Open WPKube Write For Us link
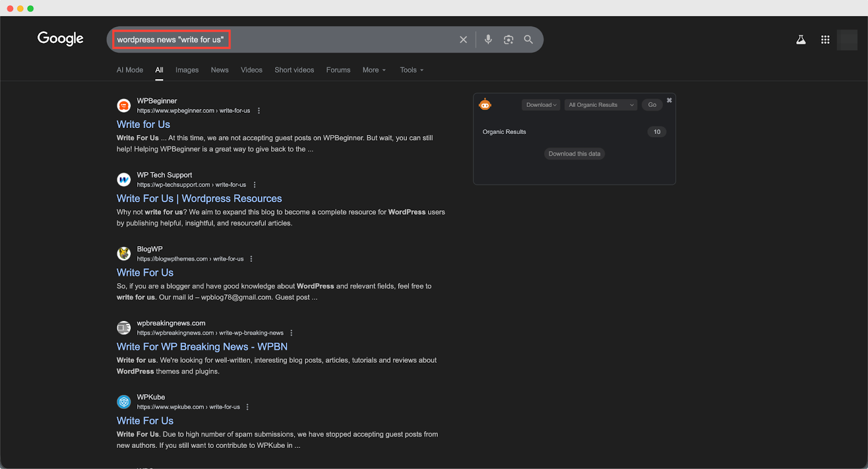The height and width of the screenshot is (469, 868). [x=145, y=421]
